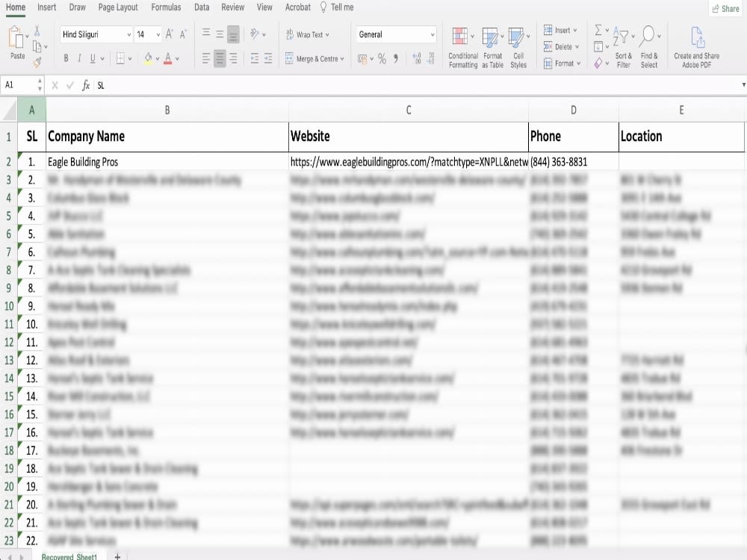This screenshot has height=560, width=747.
Task: Apply Percent style
Action: [x=382, y=58]
